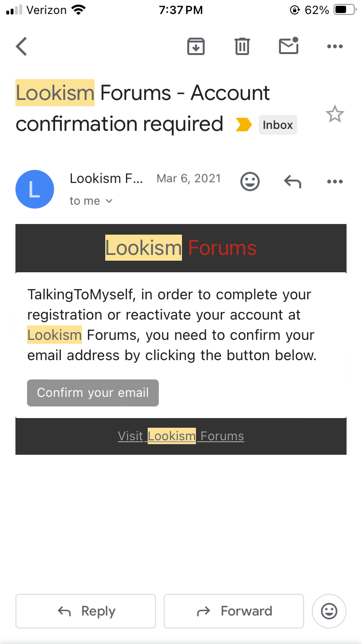
Task: Open top-right more options menu
Action: point(334,47)
